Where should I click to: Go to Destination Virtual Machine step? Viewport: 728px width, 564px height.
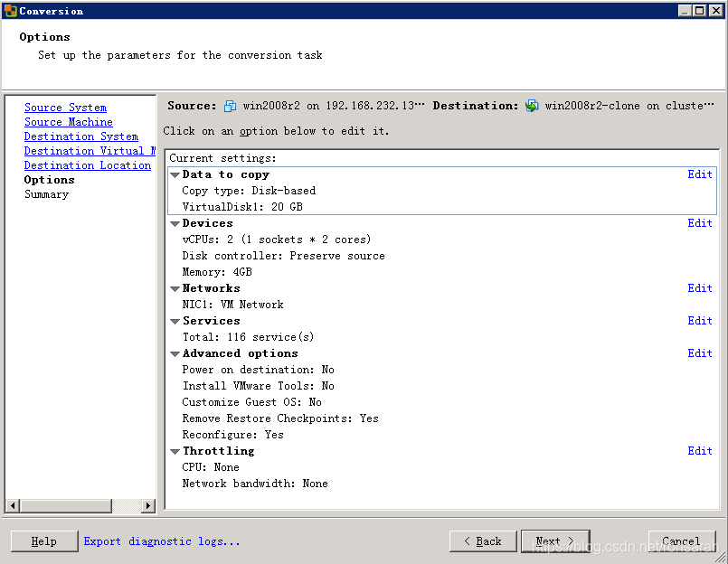(x=90, y=151)
